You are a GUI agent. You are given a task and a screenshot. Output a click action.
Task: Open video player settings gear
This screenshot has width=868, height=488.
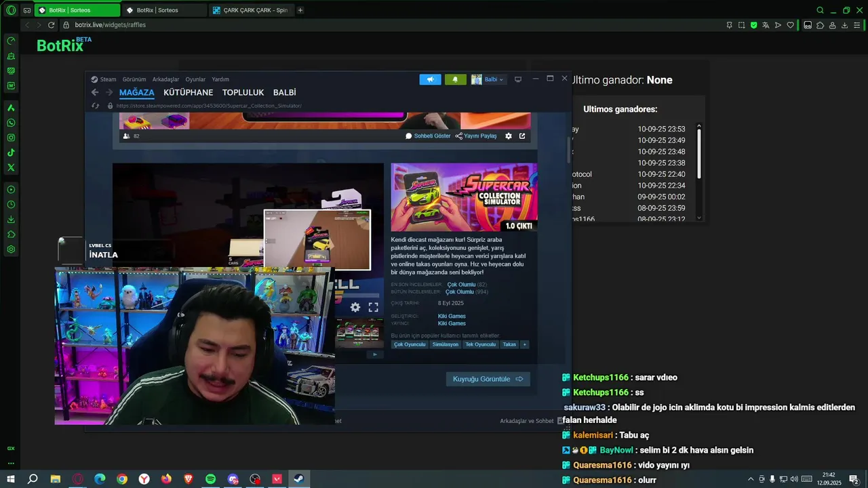(355, 307)
